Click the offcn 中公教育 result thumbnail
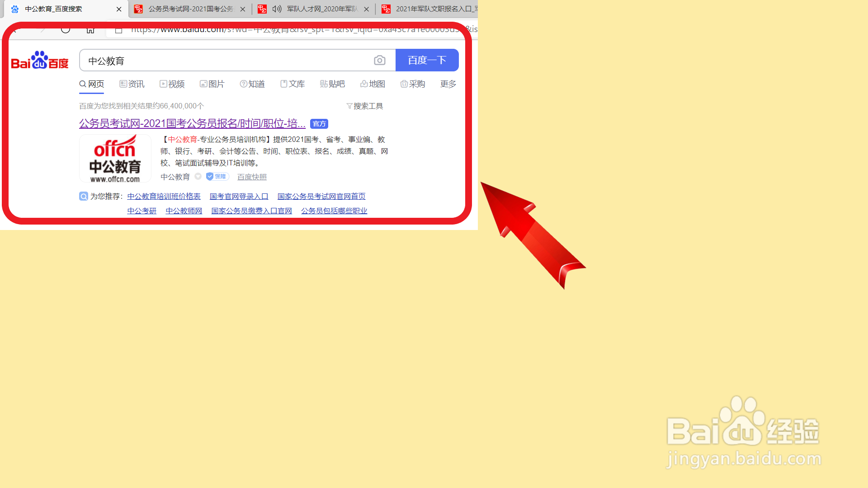868x488 pixels. [x=115, y=158]
